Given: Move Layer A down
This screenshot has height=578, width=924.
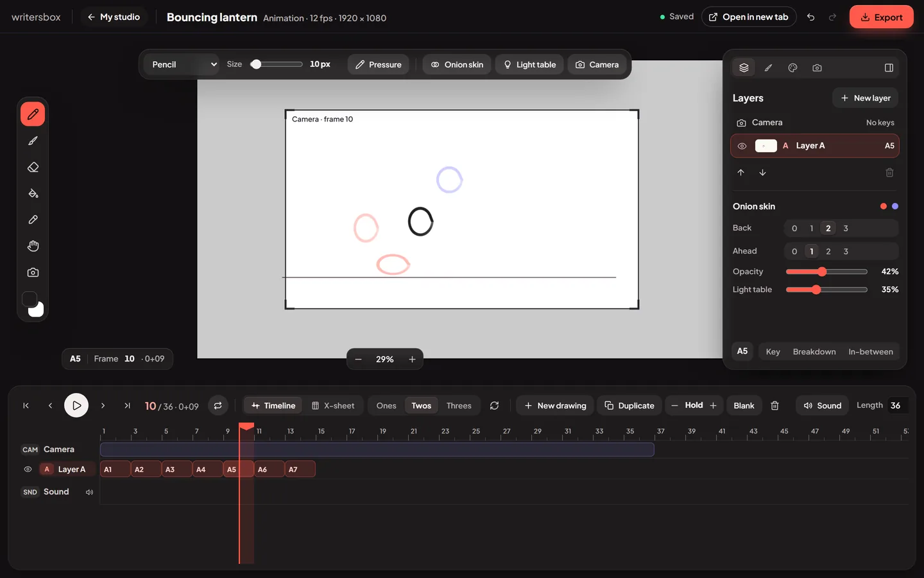Looking at the screenshot, I should pos(762,172).
